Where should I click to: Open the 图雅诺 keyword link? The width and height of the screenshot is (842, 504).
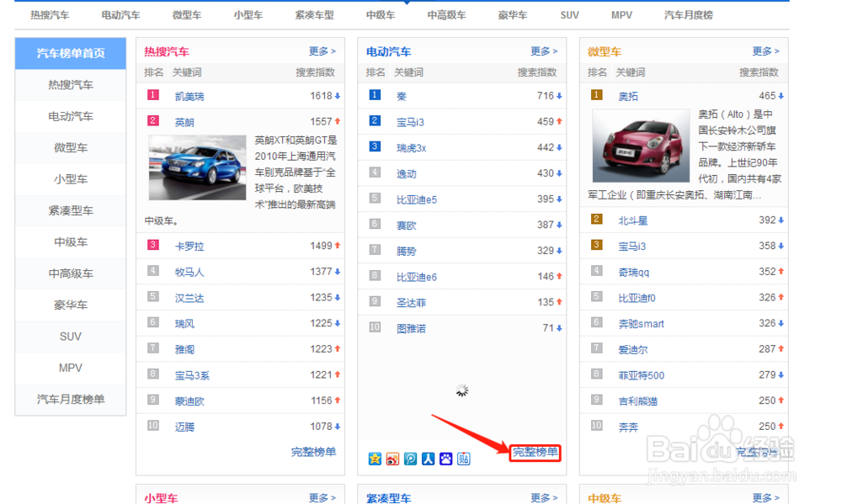412,328
